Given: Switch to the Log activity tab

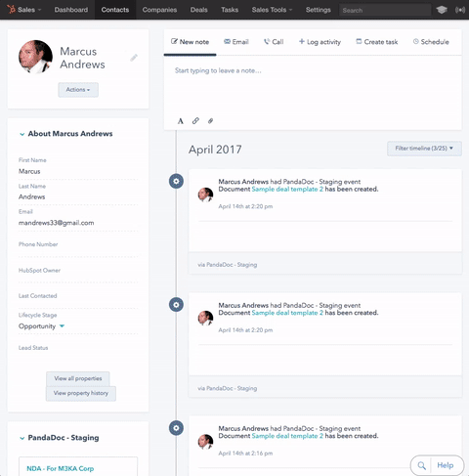Looking at the screenshot, I should (x=320, y=42).
